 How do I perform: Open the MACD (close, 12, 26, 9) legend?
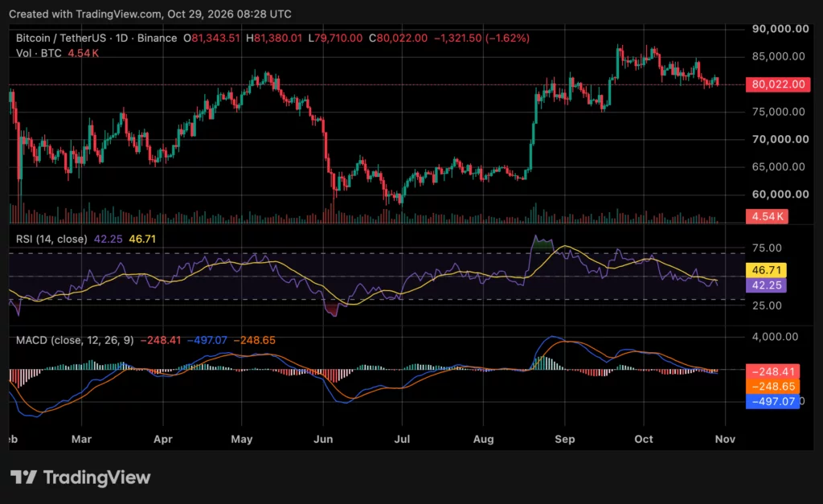pos(75,341)
